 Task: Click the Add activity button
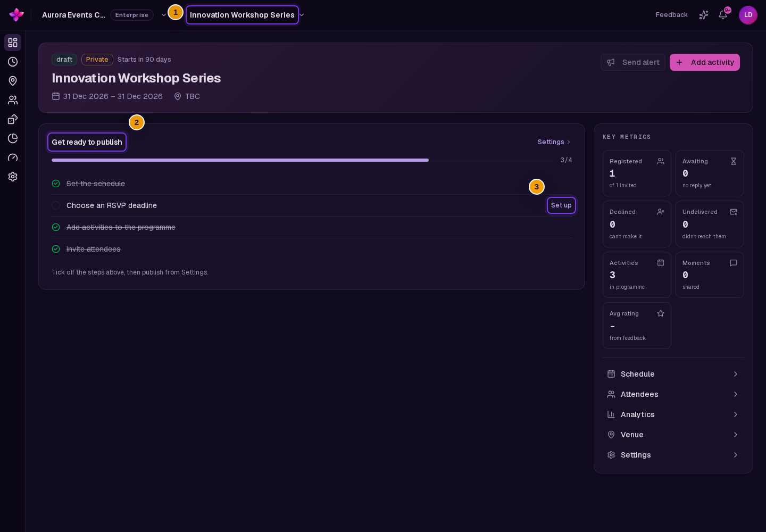(x=705, y=62)
